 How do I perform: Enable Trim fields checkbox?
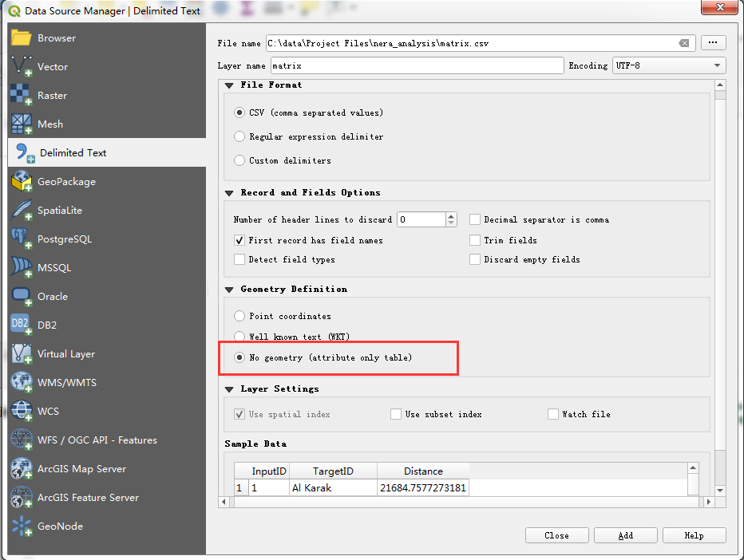474,240
